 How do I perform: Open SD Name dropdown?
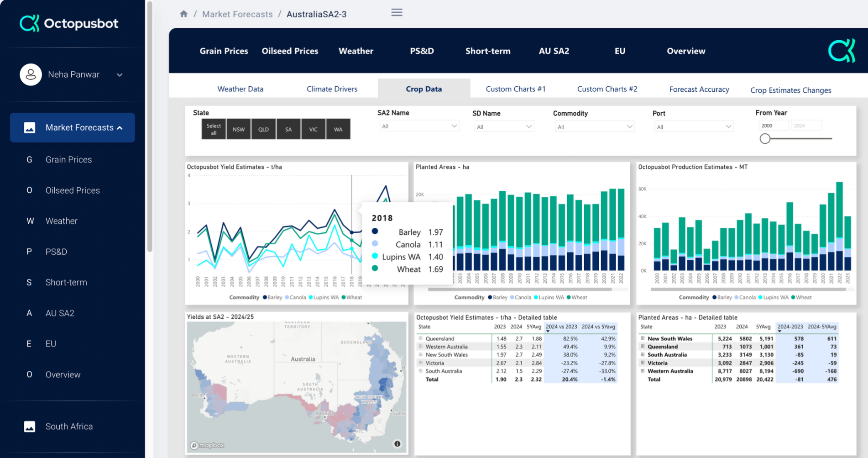(504, 126)
